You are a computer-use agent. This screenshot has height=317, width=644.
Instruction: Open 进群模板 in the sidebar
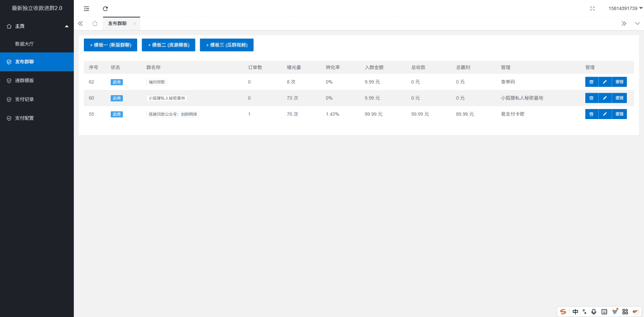pyautogui.click(x=24, y=81)
